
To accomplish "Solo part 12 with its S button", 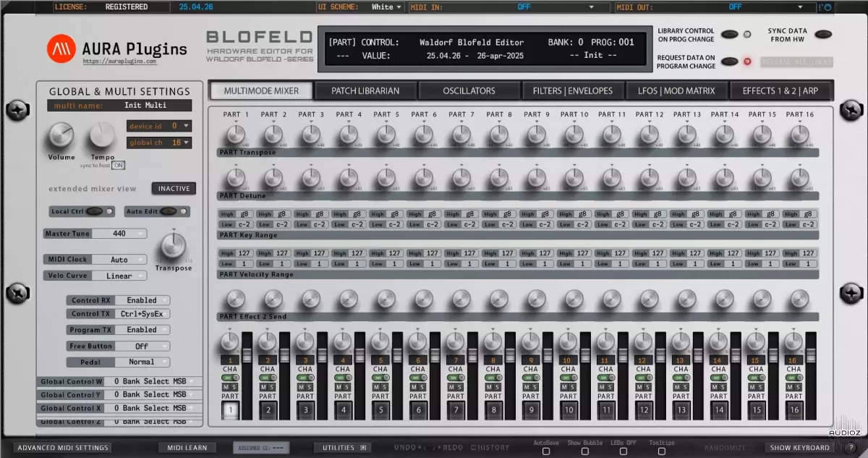I will (647, 386).
